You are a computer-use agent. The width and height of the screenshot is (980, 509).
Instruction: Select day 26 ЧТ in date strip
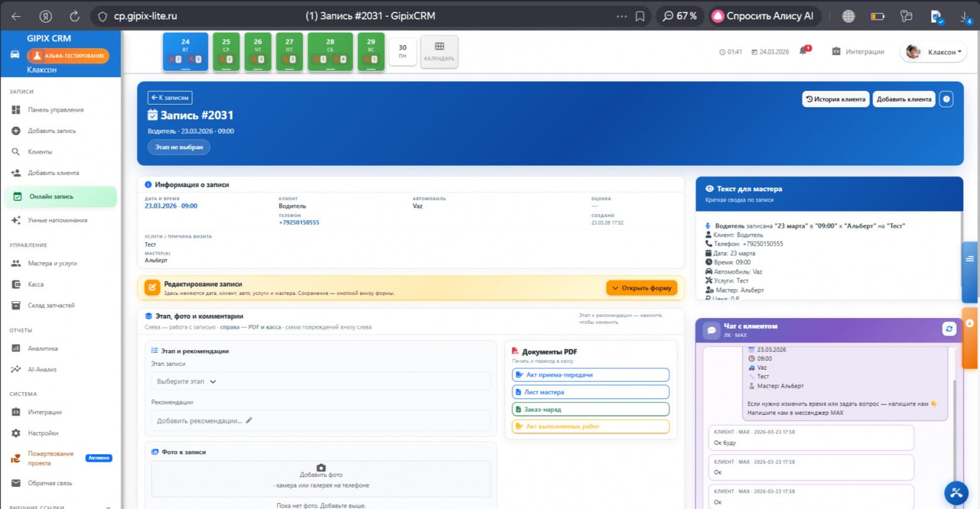pyautogui.click(x=258, y=51)
